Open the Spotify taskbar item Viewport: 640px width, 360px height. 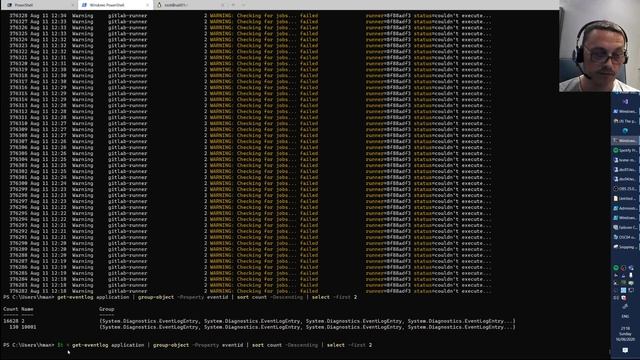click(625, 150)
